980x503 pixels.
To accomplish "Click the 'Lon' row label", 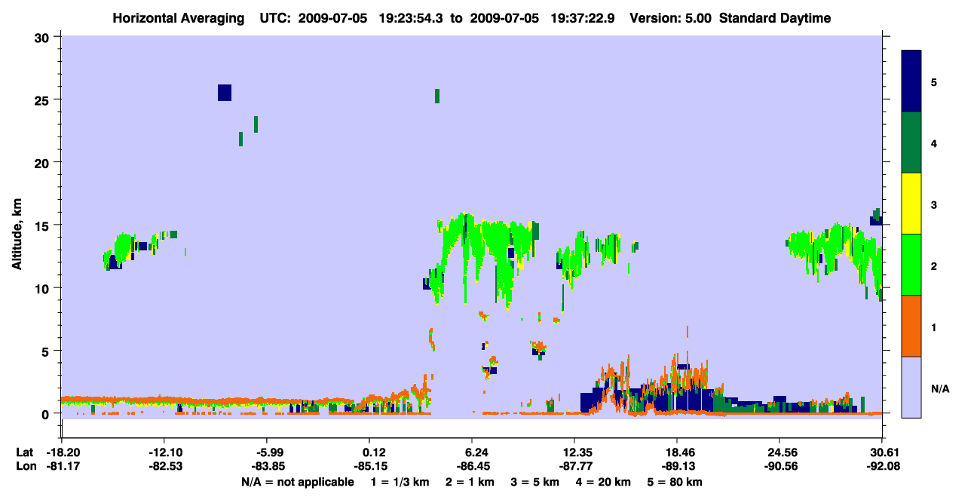I will (25, 467).
